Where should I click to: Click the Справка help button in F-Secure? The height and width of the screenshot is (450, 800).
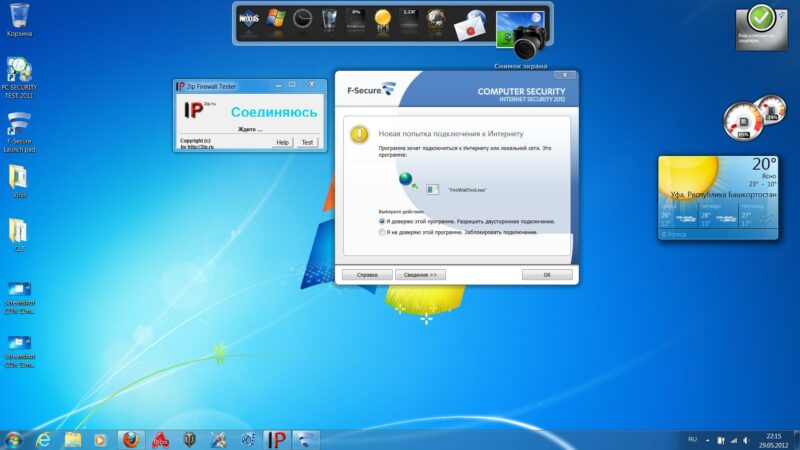[x=367, y=274]
